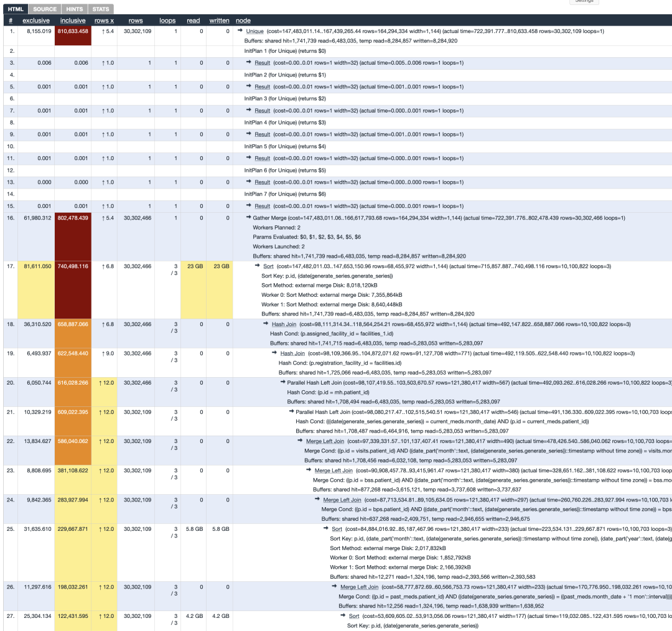Select inclusive time cell 740,498.116
Image resolution: width=672 pixels, height=631 pixels.
click(73, 290)
